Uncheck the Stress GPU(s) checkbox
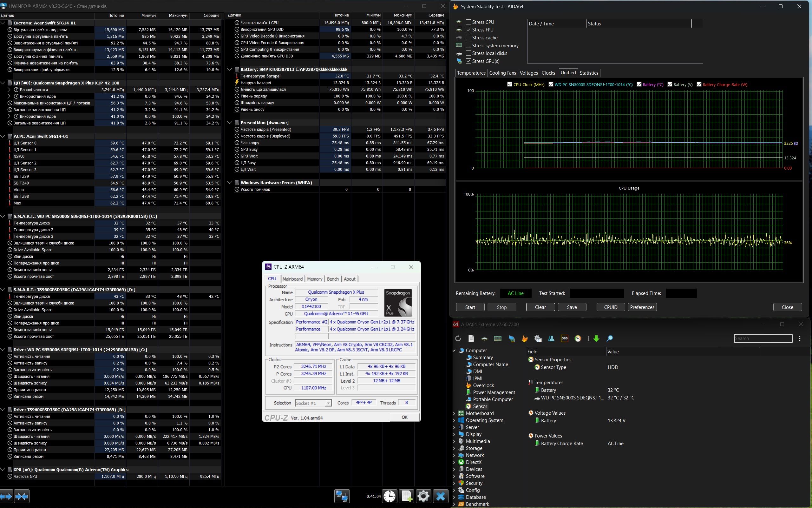This screenshot has width=812, height=508. point(468,61)
